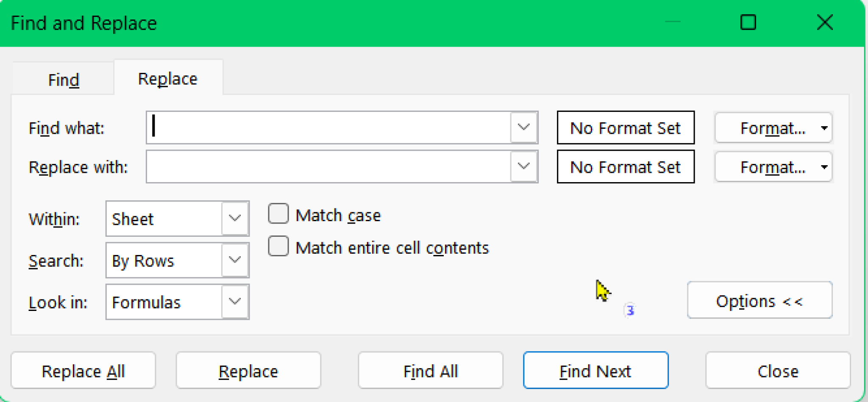Image resolution: width=868 pixels, height=402 pixels.
Task: Open the Within dropdown showing Sheet
Action: (234, 219)
